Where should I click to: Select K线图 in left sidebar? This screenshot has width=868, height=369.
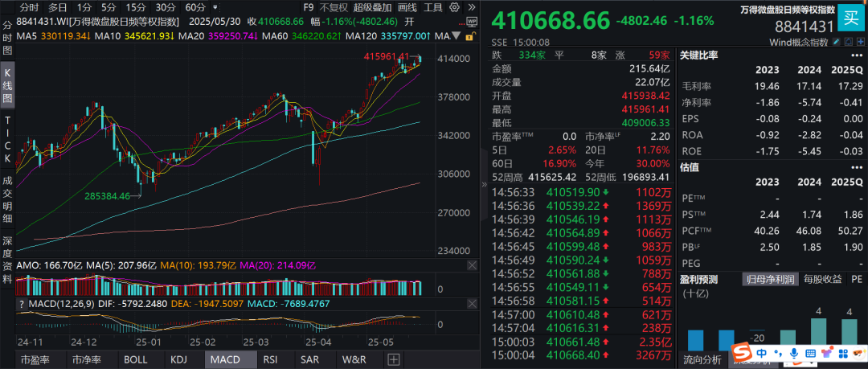(8, 84)
